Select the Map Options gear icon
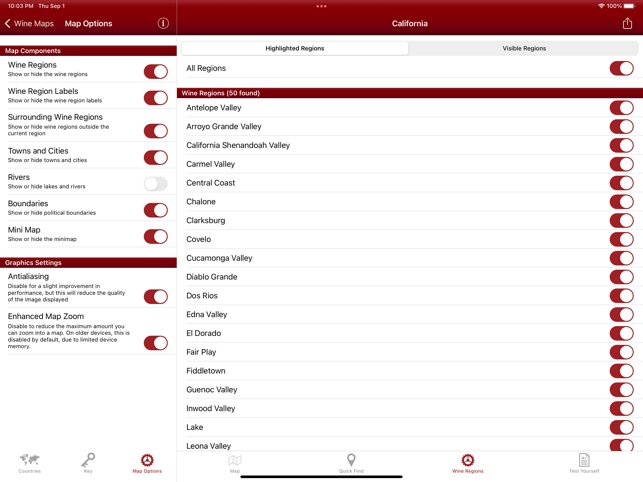The width and height of the screenshot is (643, 482). (147, 461)
